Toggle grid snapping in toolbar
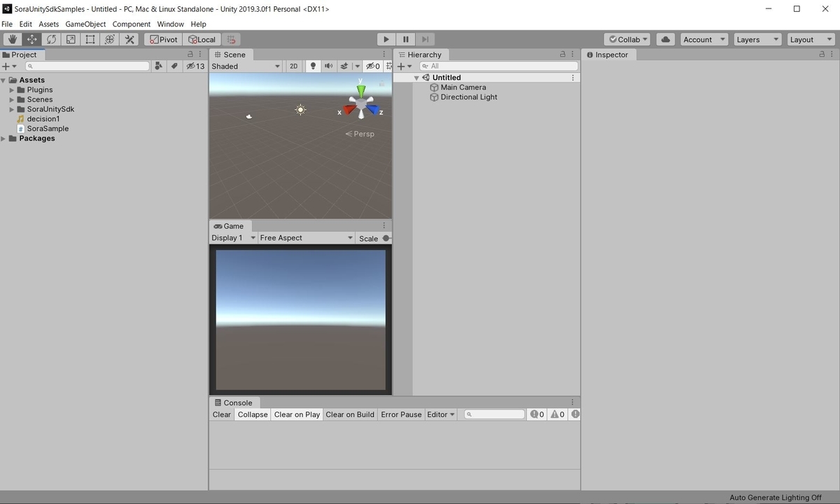Screen dimensions: 840x504 [232, 39]
